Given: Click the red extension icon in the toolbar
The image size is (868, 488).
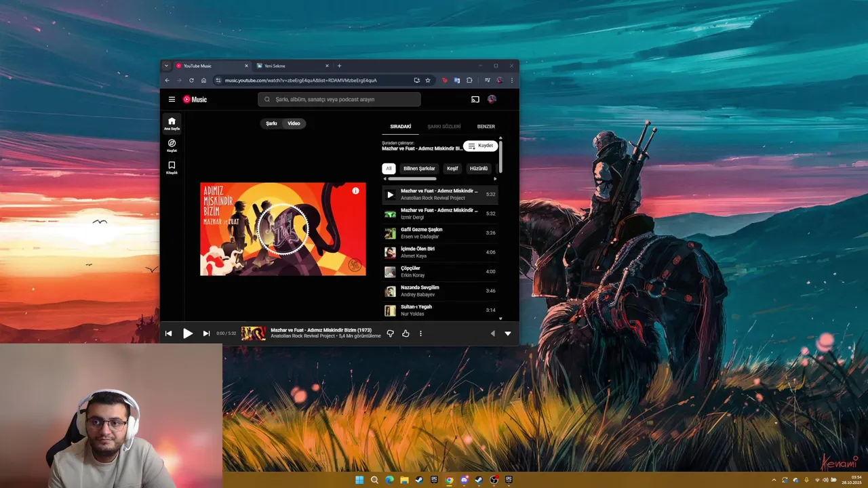Looking at the screenshot, I should click(445, 80).
